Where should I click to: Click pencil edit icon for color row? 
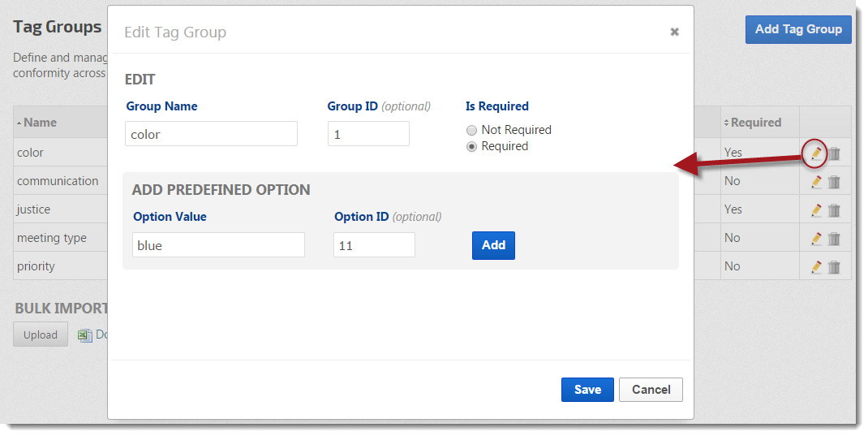coord(816,153)
